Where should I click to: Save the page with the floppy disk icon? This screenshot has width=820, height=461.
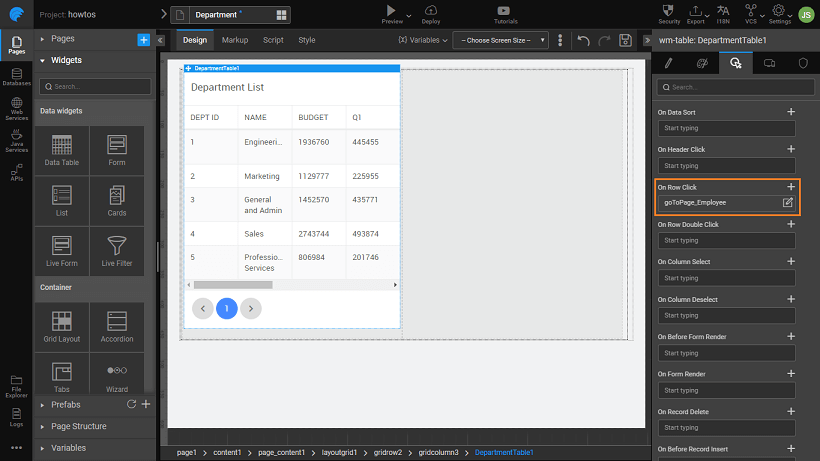[x=626, y=40]
